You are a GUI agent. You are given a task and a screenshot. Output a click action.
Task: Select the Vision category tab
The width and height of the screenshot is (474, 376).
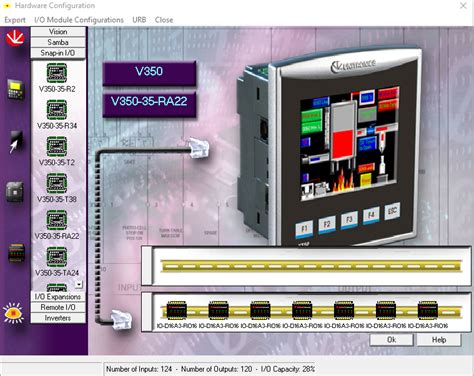coord(58,32)
